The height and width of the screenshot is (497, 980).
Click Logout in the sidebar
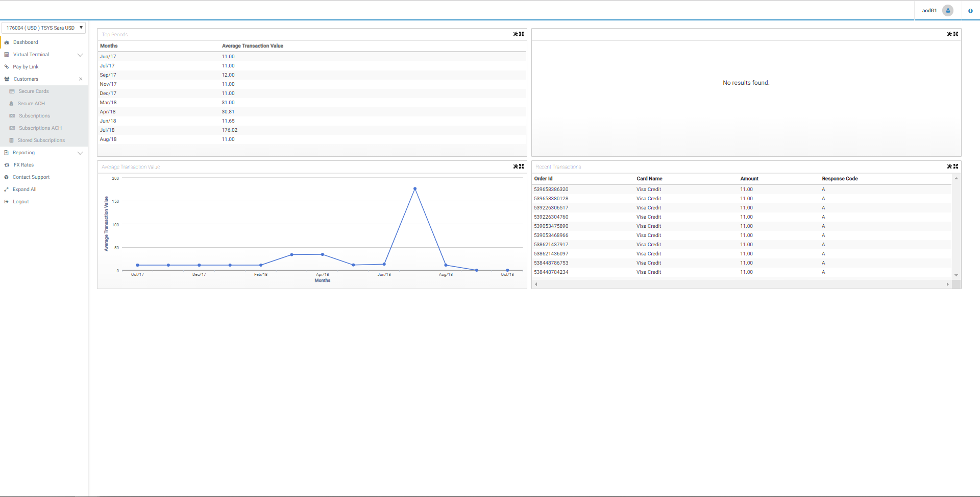tap(21, 202)
